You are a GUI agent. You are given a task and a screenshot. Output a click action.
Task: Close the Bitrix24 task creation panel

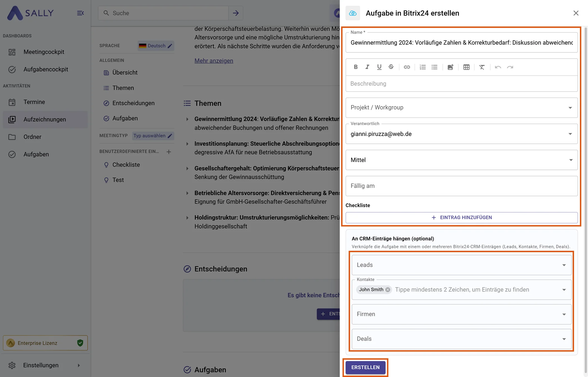(x=576, y=13)
